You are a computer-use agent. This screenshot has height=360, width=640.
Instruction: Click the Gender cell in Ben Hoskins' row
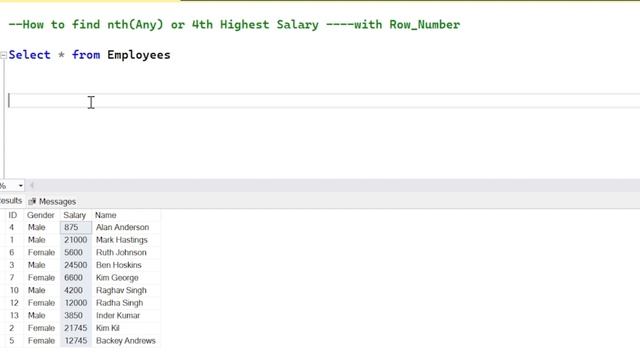[x=37, y=265]
